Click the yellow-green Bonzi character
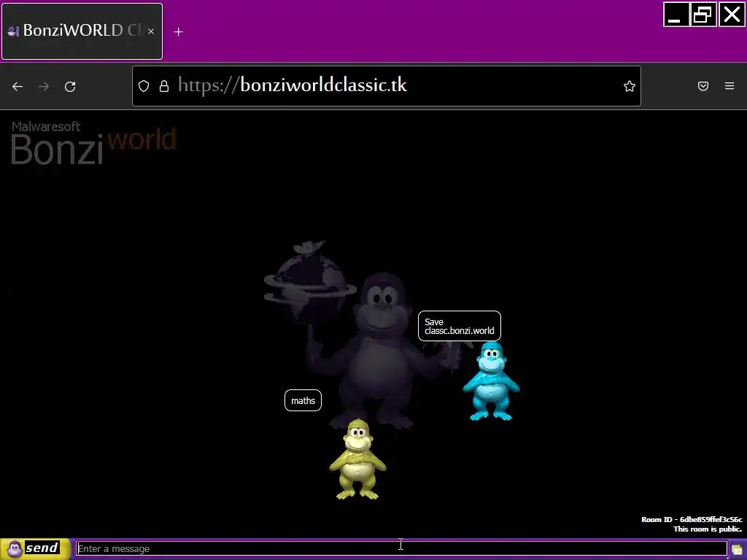The image size is (747, 560). pyautogui.click(x=357, y=459)
